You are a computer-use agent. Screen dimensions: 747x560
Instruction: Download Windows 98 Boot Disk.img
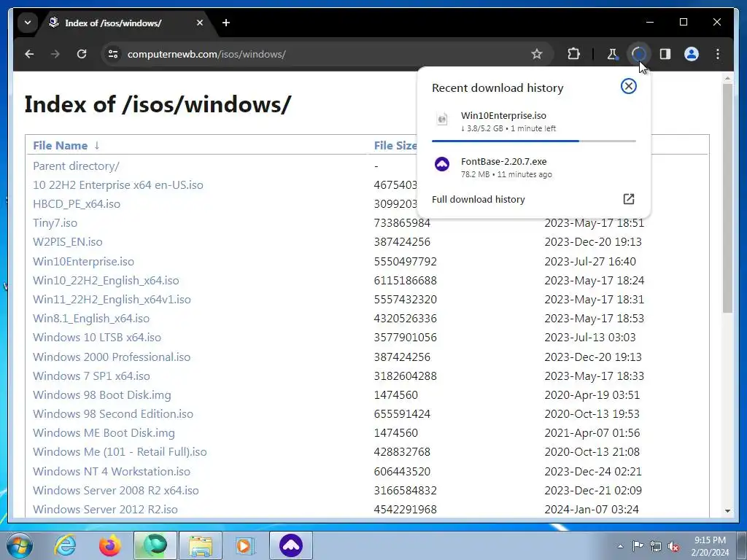click(x=101, y=395)
